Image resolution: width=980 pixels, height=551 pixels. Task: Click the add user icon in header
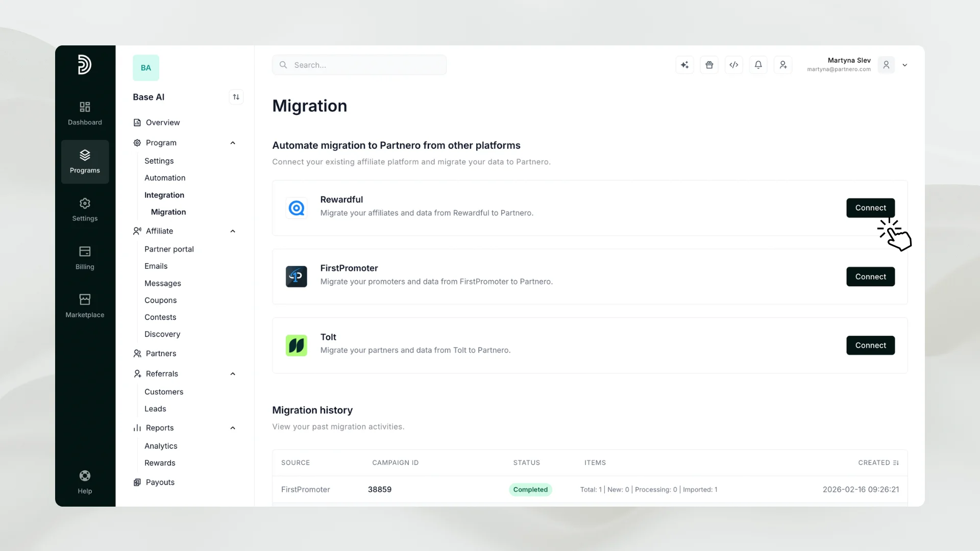coord(782,65)
